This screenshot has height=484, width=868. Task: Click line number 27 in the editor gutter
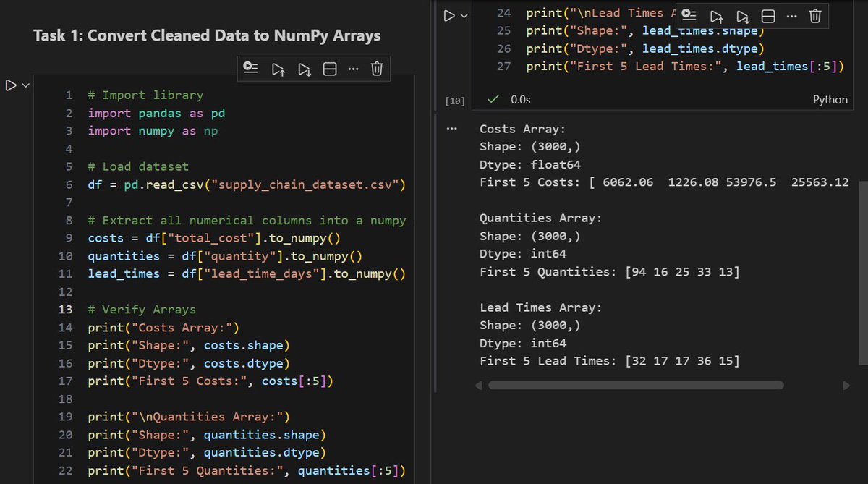coord(505,67)
